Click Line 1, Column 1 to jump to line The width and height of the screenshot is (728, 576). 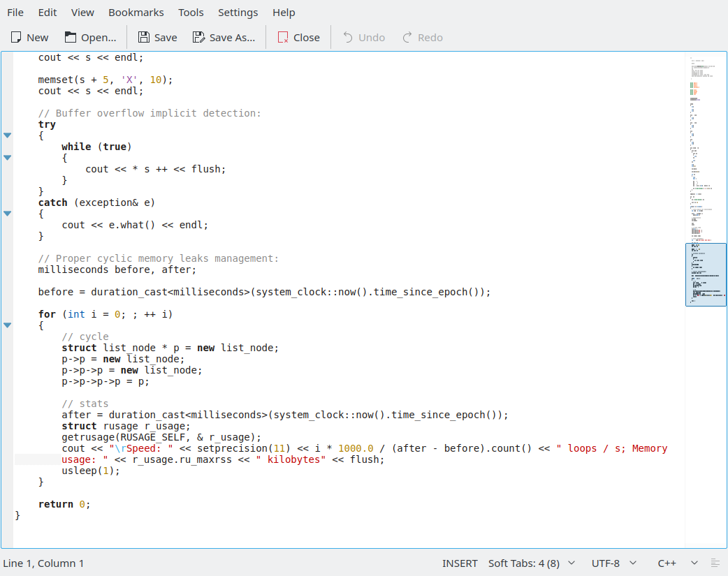click(43, 563)
